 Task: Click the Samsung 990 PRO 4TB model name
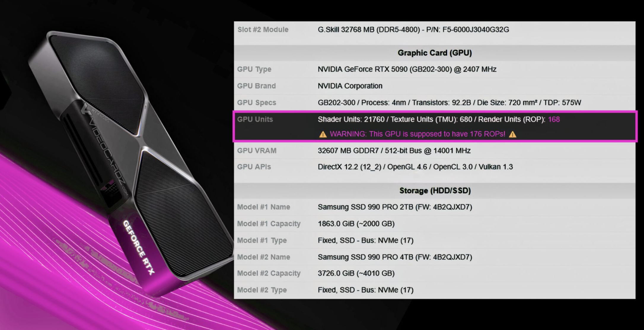pos(395,257)
